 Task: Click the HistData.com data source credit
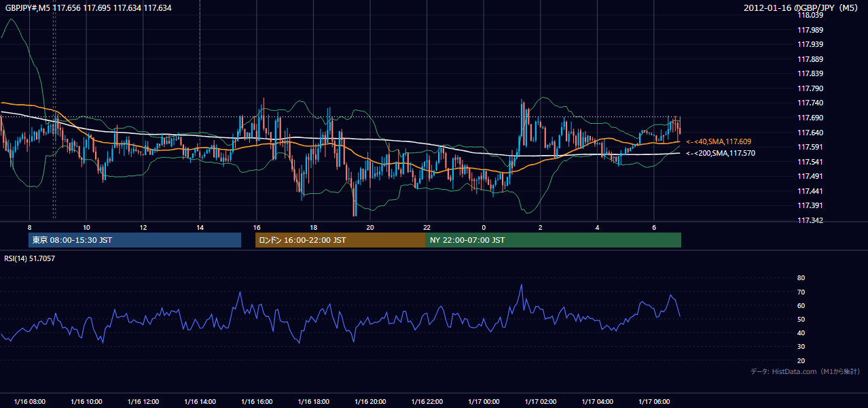(806, 371)
